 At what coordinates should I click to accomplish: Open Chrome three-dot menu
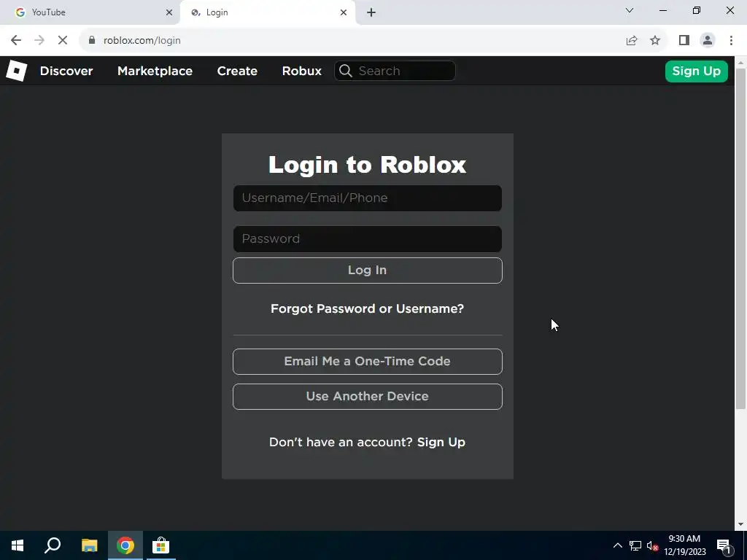click(x=731, y=41)
